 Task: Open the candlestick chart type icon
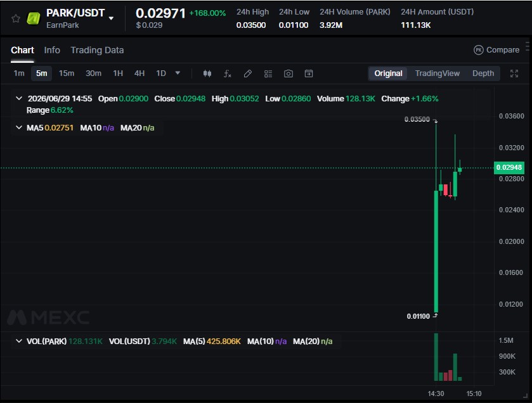(207, 74)
